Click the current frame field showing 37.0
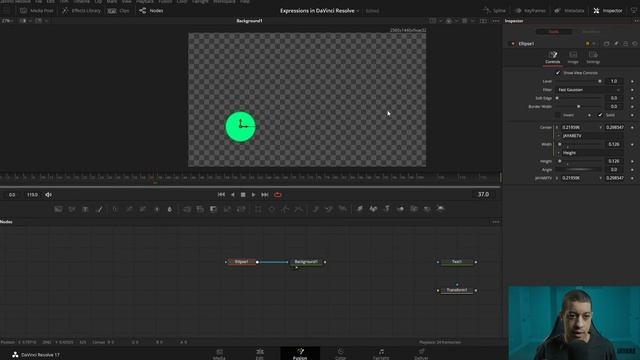 (x=483, y=195)
